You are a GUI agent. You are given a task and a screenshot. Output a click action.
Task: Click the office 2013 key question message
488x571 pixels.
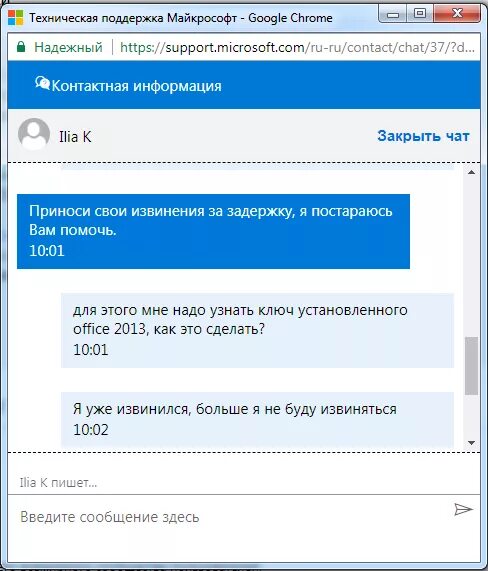point(257,330)
